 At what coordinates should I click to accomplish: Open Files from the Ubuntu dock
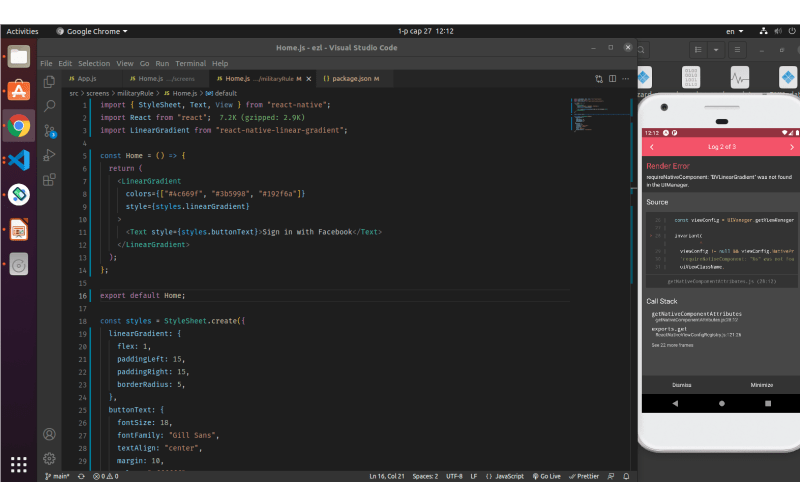click(x=19, y=56)
